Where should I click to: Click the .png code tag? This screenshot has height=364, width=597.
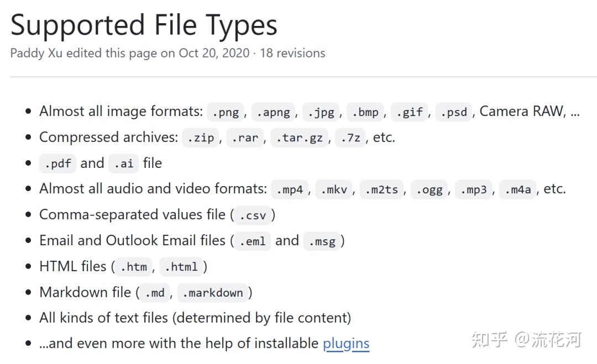tap(227, 112)
